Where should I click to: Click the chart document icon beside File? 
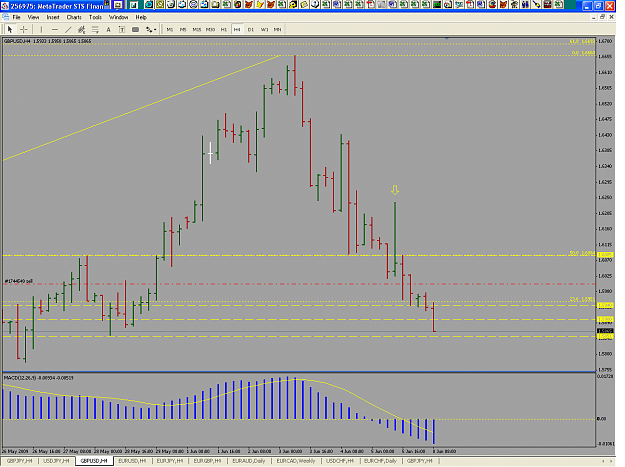pyautogui.click(x=5, y=17)
